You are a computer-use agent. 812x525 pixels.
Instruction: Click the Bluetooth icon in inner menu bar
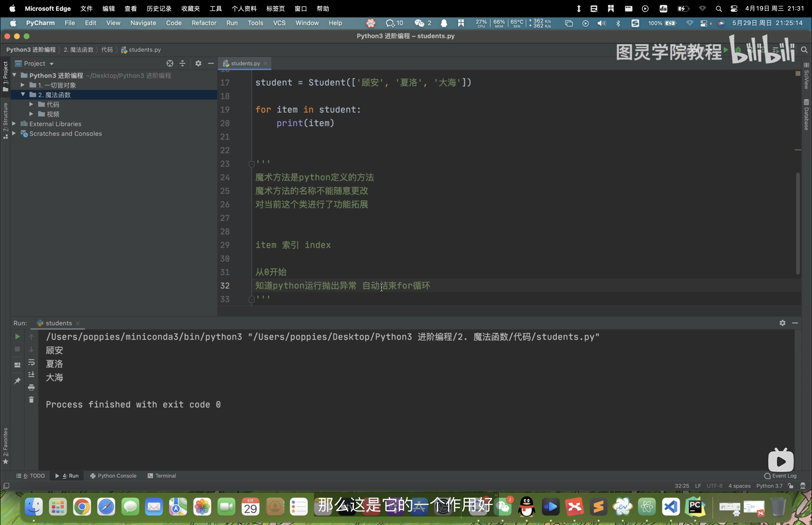pyautogui.click(x=618, y=23)
